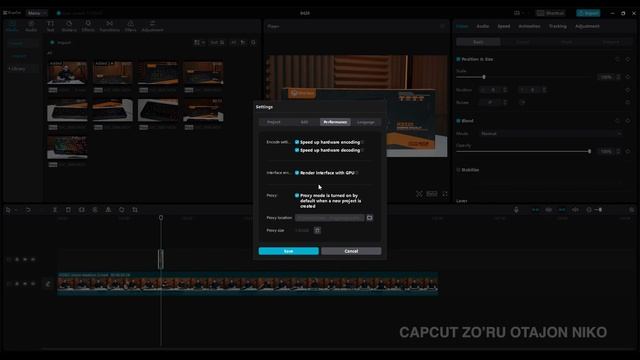Open the Stickers panel in top toolbar

[x=69, y=26]
